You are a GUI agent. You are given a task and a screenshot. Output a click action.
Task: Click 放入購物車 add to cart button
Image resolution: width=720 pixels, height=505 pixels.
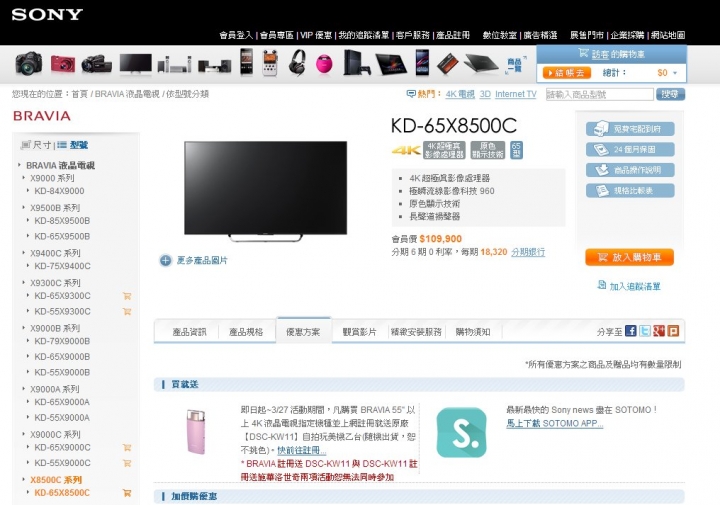click(x=630, y=257)
